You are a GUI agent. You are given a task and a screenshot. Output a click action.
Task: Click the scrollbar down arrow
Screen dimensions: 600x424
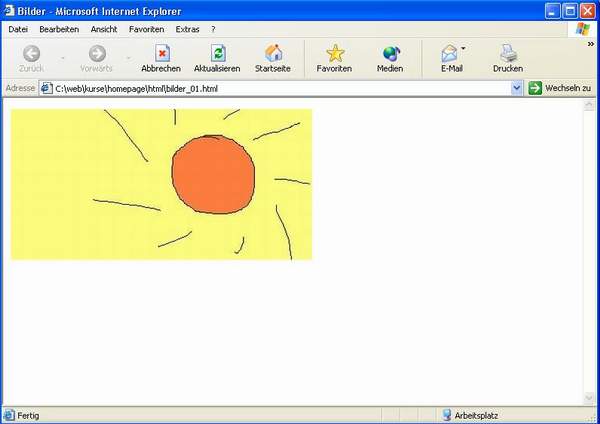pyautogui.click(x=589, y=398)
